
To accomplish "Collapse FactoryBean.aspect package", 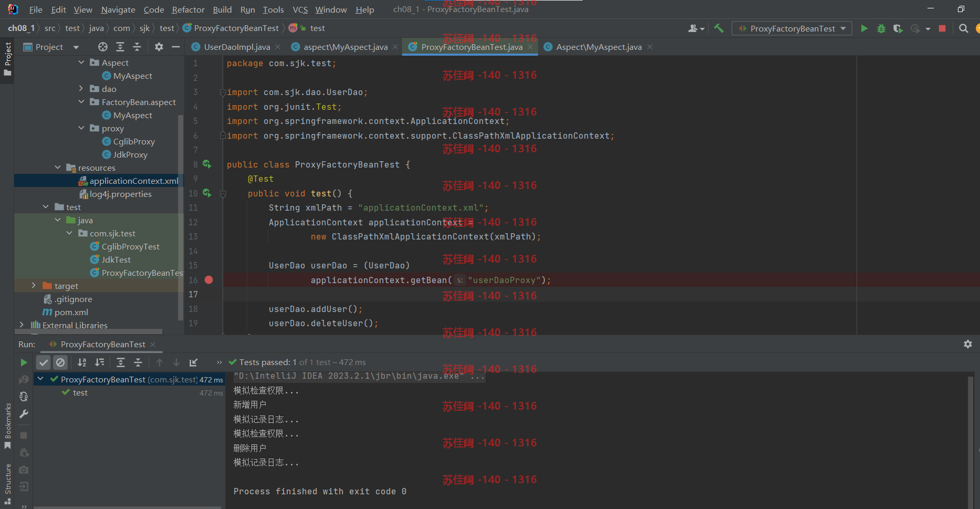I will point(81,102).
